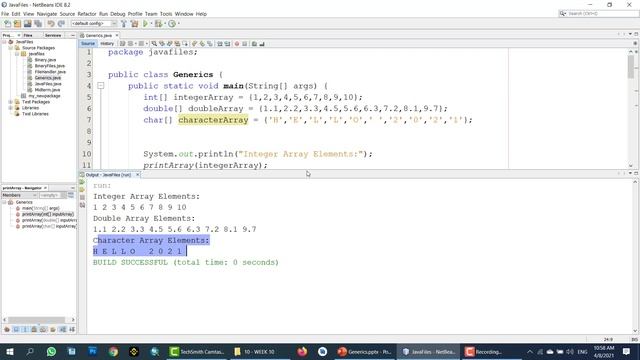Viewport: 640px width, 360px height.
Task: Click the New Project toolbar icon
Action: pos(18,24)
